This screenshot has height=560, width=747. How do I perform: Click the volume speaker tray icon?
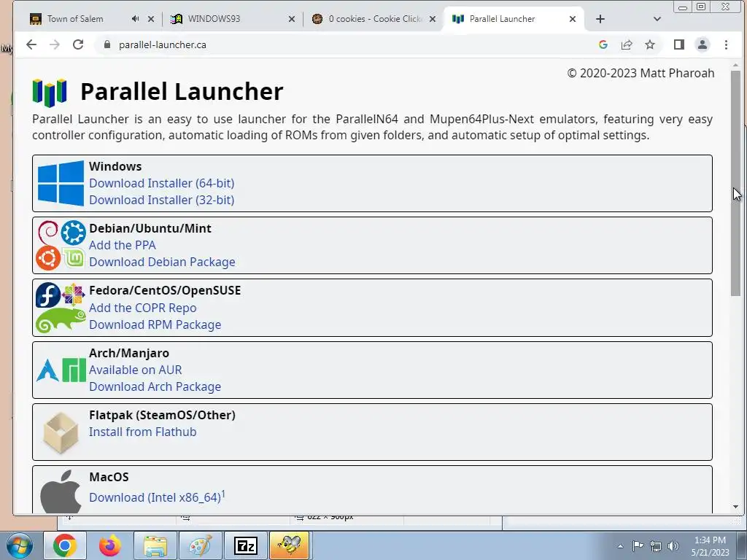673,546
